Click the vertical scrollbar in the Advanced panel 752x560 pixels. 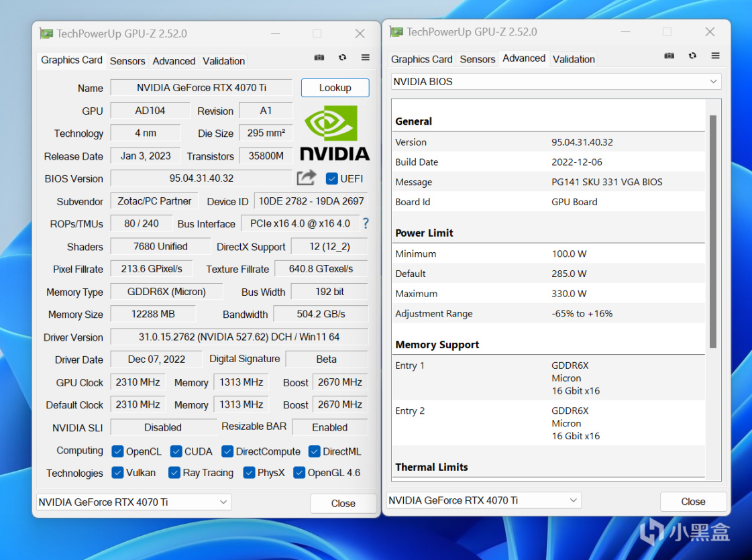tap(713, 231)
